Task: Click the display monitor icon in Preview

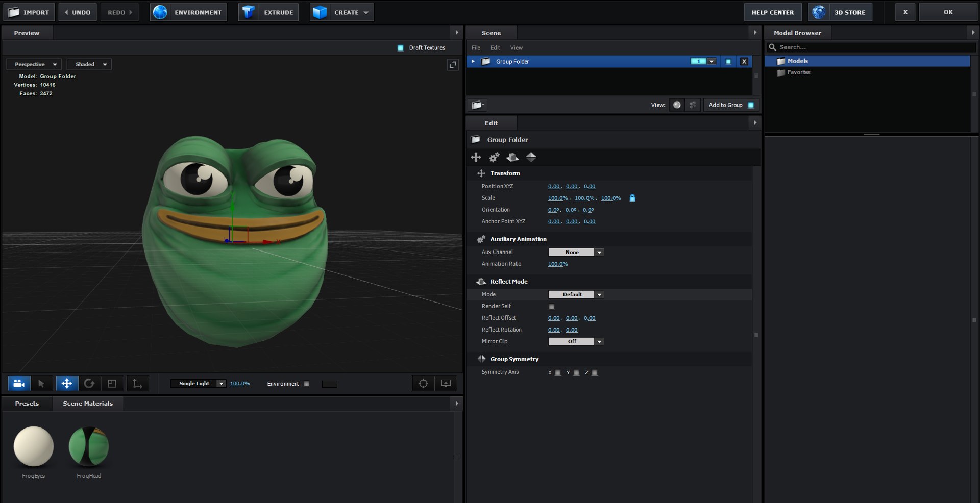Action: point(446,384)
